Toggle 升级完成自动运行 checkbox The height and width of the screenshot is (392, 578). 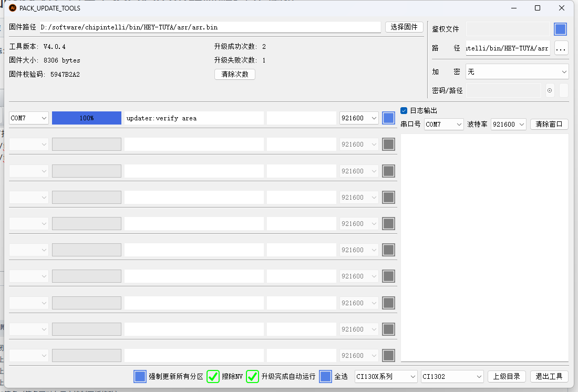pyautogui.click(x=252, y=377)
